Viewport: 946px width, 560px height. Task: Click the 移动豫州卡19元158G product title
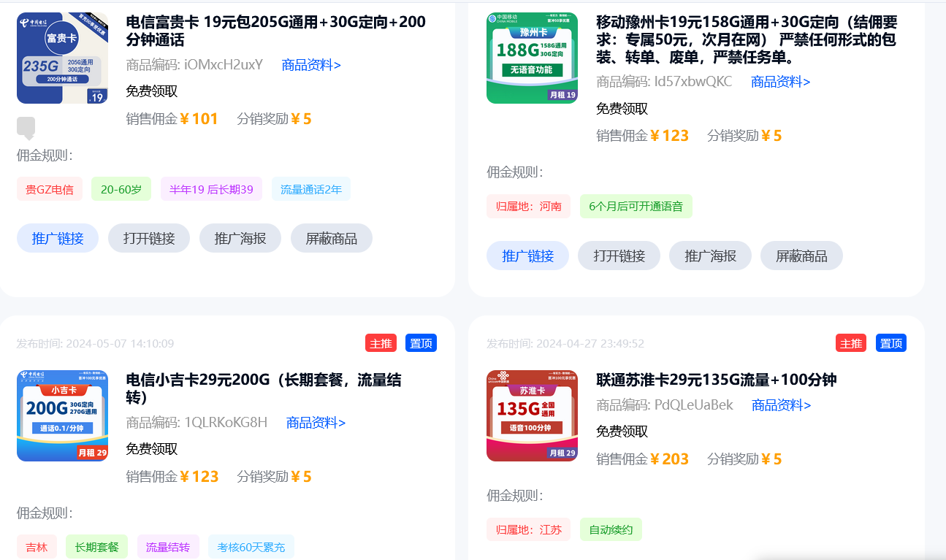(x=747, y=39)
